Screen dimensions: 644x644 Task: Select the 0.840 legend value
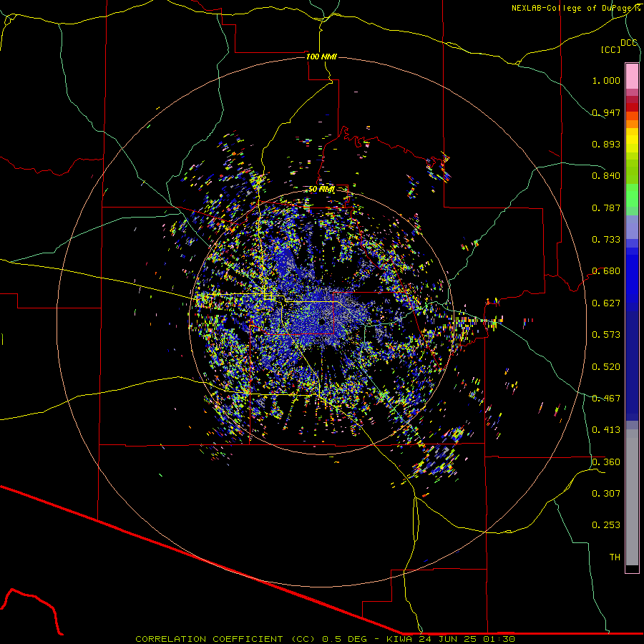coord(606,176)
